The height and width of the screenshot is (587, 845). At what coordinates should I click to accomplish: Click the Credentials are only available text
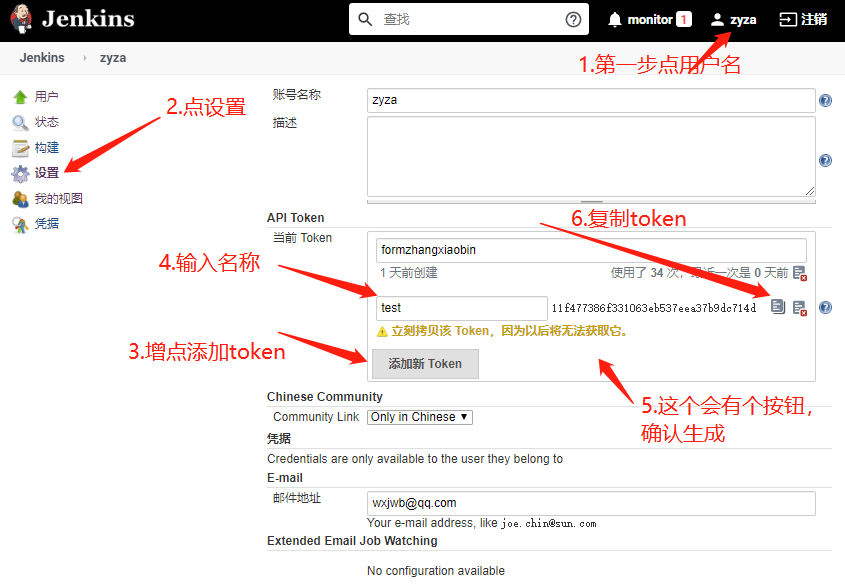(x=415, y=459)
